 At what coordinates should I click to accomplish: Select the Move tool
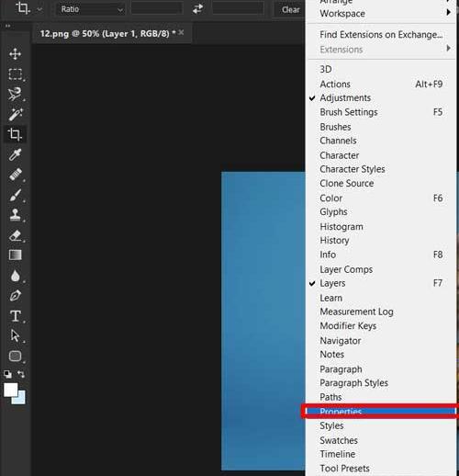point(15,54)
